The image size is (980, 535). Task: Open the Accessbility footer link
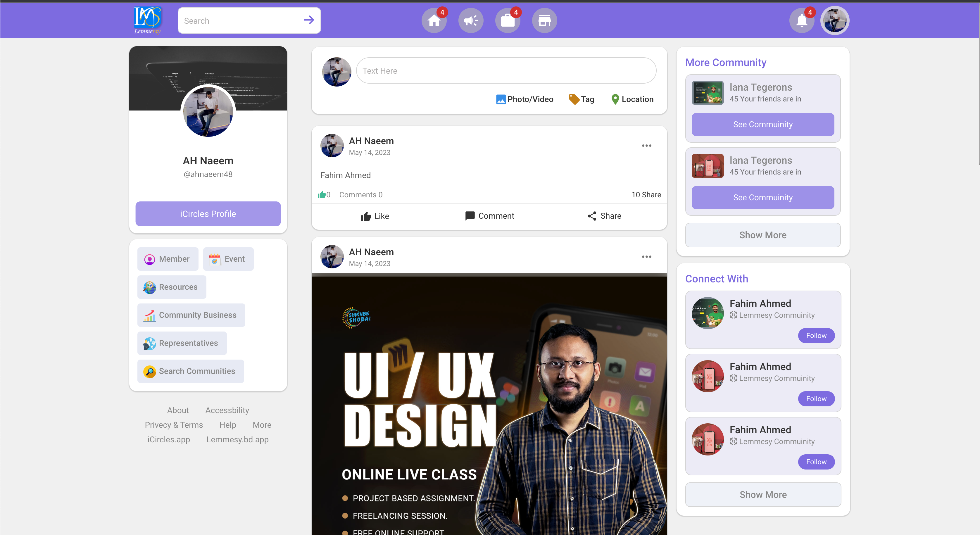pyautogui.click(x=227, y=410)
